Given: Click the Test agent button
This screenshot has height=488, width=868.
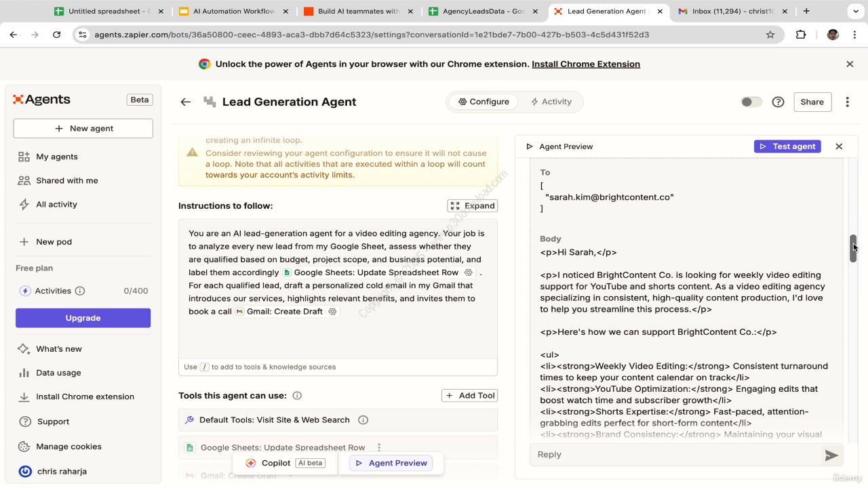Looking at the screenshot, I should click(787, 146).
